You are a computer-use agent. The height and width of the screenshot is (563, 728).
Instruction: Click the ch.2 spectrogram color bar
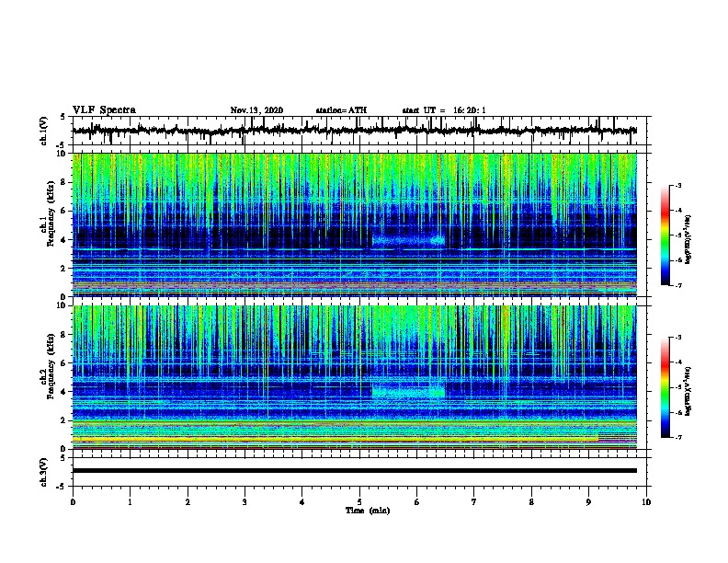coord(665,387)
